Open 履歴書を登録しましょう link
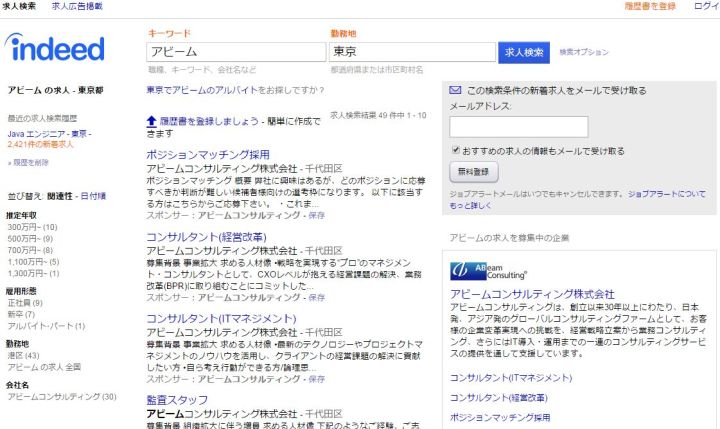The height and width of the screenshot is (429, 720). (x=209, y=121)
